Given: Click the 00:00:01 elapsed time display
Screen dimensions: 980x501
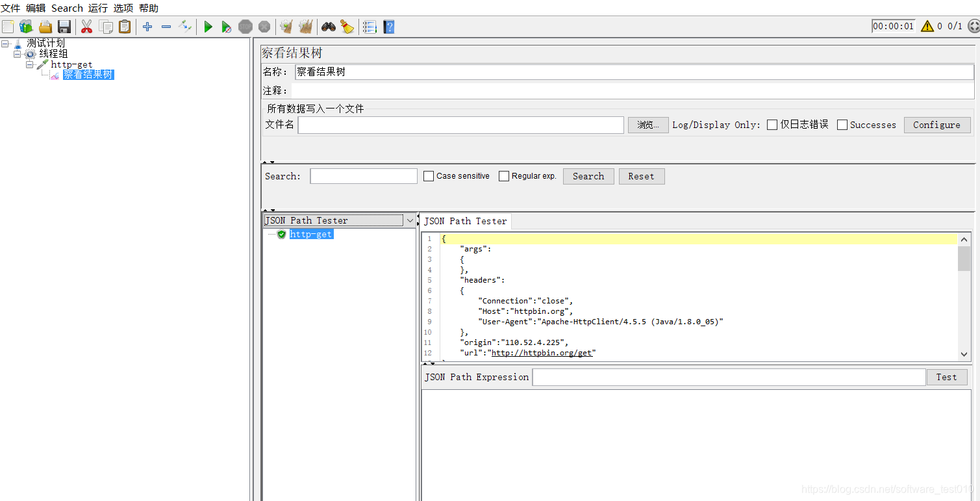Looking at the screenshot, I should coord(893,27).
